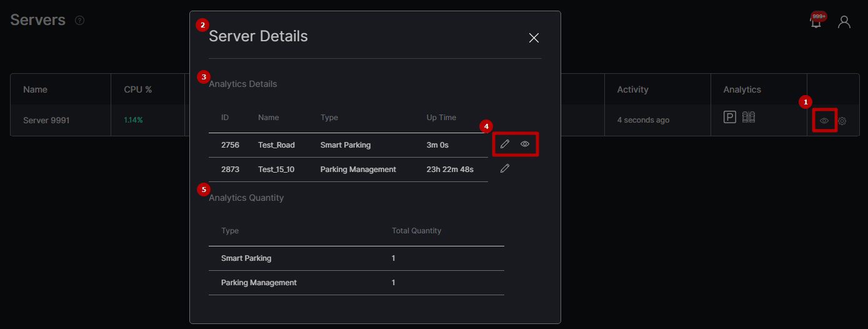The width and height of the screenshot is (868, 329).
Task: Close the Server Details dialog
Action: (534, 38)
